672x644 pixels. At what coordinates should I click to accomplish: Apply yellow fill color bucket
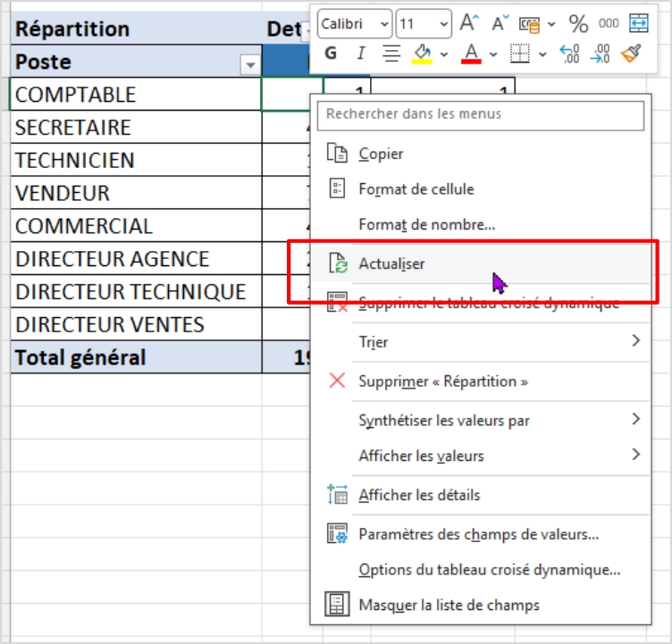(422, 54)
